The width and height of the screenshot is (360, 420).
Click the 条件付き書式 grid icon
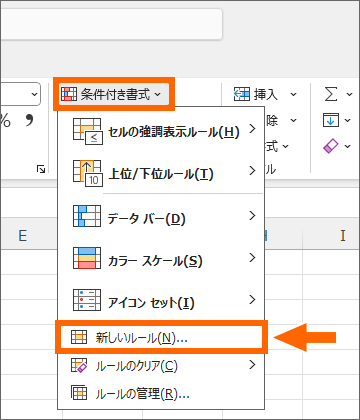(x=69, y=94)
